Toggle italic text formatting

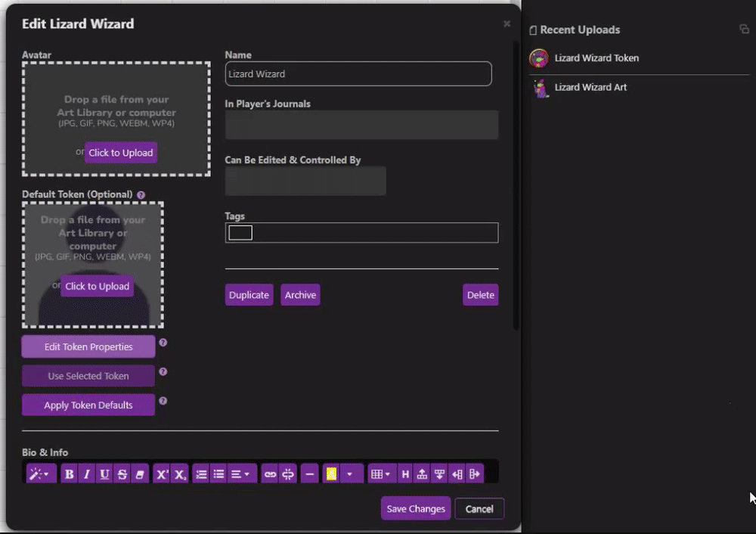87,474
